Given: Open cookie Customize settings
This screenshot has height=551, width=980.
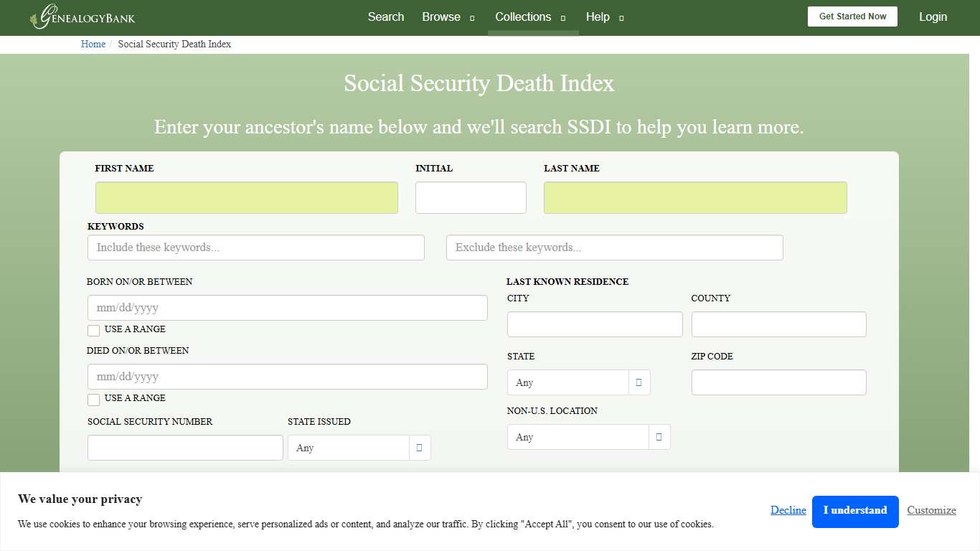Looking at the screenshot, I should coord(931,510).
